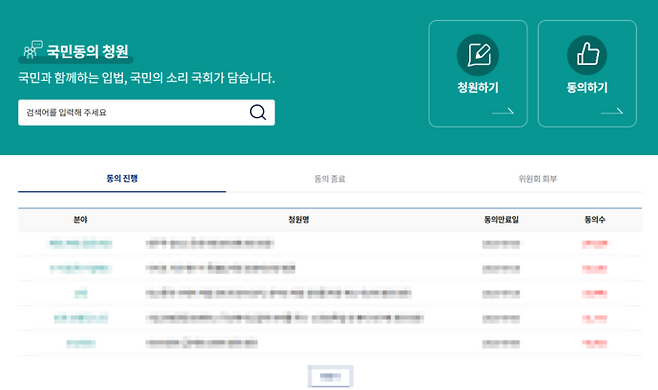Screen dimensions: 658x390
Task: Click the 동의만료일 column header
Action: coord(501,220)
